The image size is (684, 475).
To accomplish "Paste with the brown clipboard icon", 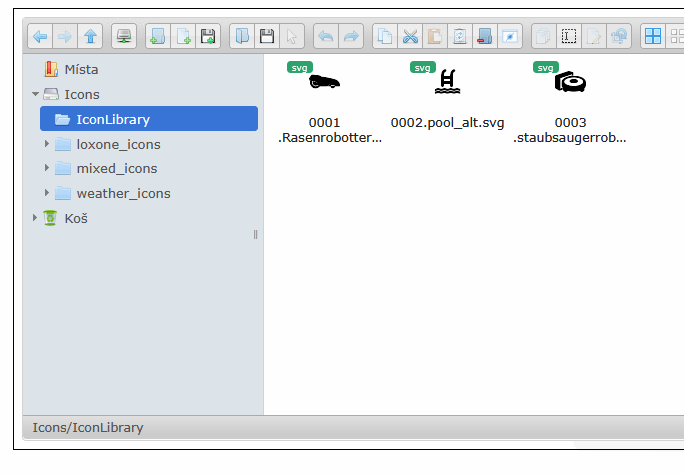I will 435,36.
